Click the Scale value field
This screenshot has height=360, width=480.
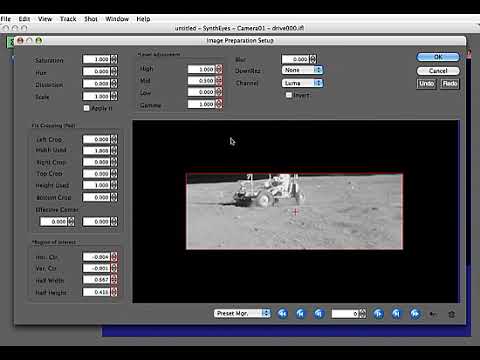coord(97,96)
